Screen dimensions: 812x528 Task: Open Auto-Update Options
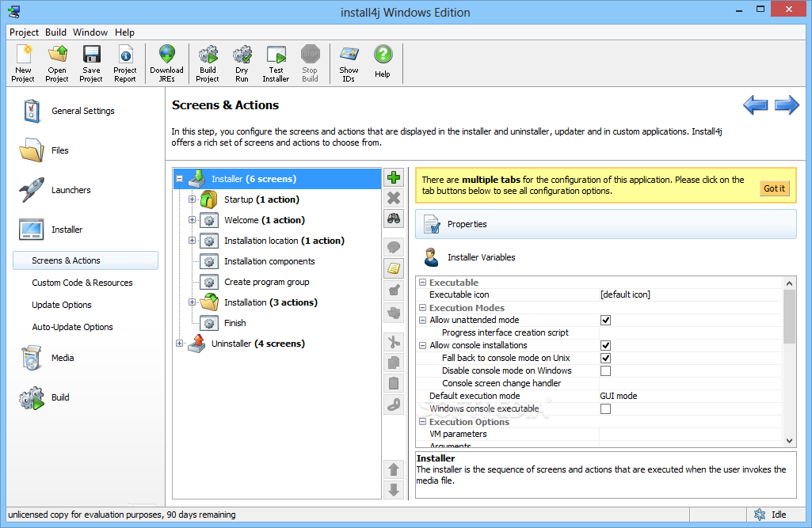coord(73,327)
